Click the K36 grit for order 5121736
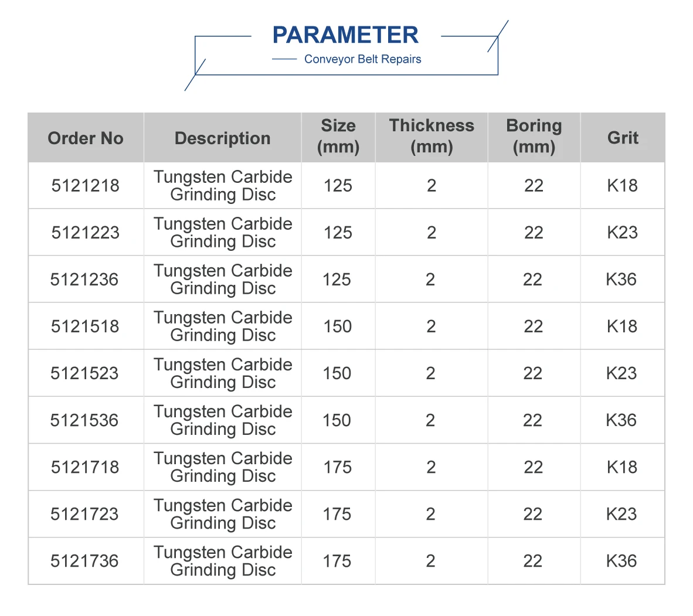Viewport: 693px width, 616px height. pos(621,561)
